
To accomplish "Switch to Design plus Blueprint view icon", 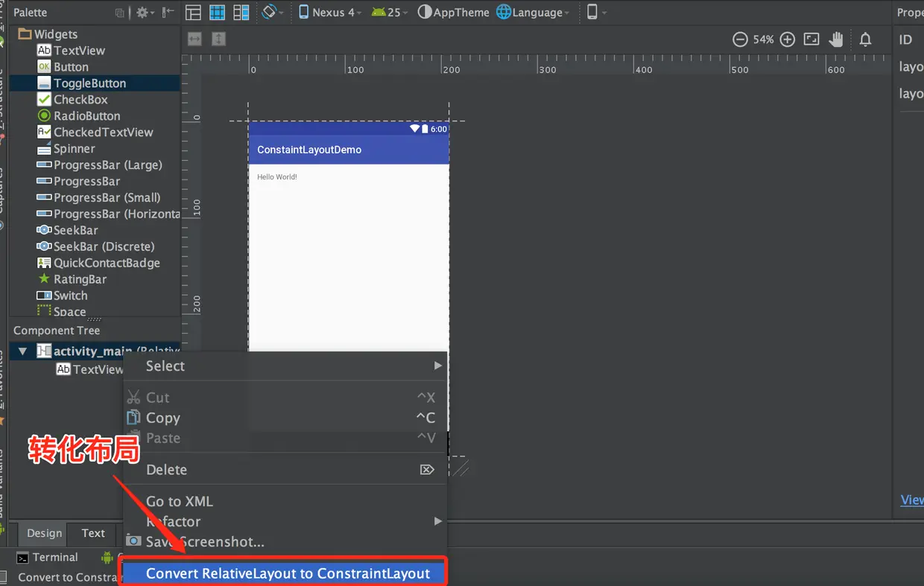I will (241, 13).
